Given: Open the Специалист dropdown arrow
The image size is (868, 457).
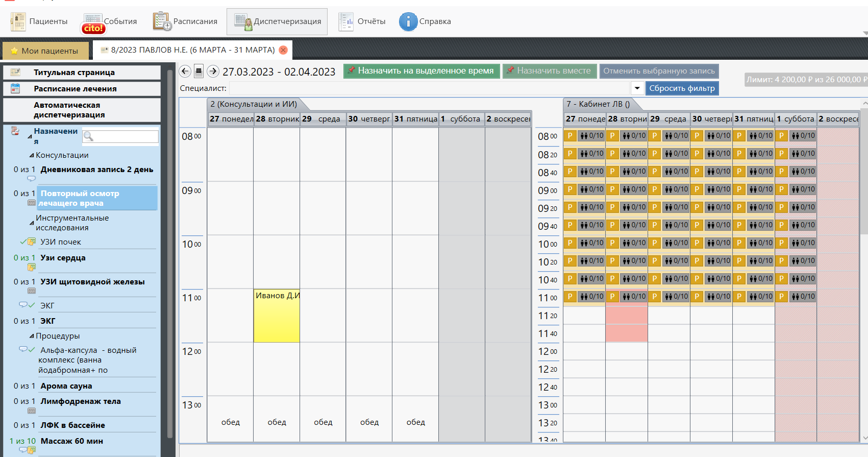Looking at the screenshot, I should coord(637,88).
